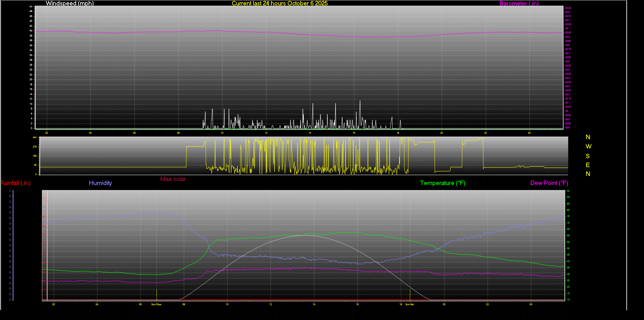
Task: Select the Rainfall (.in) legend label
Action: (15, 183)
